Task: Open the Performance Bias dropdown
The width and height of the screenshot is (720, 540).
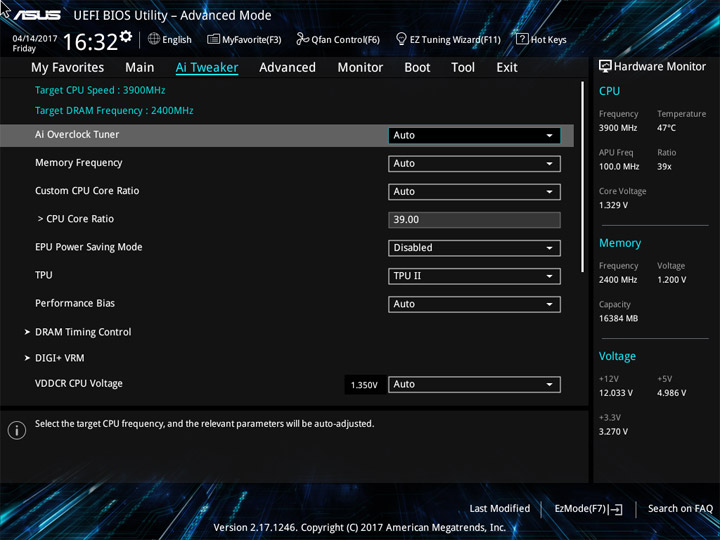Action: pos(474,304)
